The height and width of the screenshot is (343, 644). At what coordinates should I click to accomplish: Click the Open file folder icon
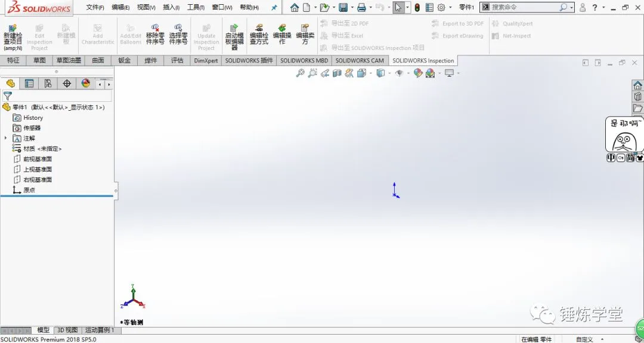[x=324, y=7]
